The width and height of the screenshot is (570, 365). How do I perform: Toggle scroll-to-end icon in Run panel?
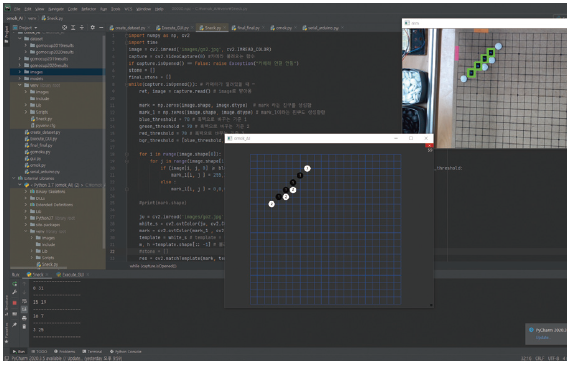click(x=24, y=309)
